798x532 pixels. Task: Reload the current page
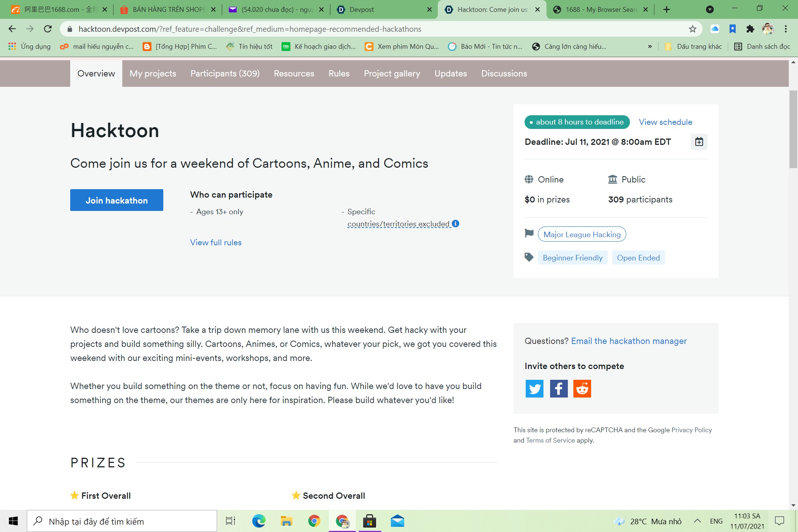[x=48, y=29]
